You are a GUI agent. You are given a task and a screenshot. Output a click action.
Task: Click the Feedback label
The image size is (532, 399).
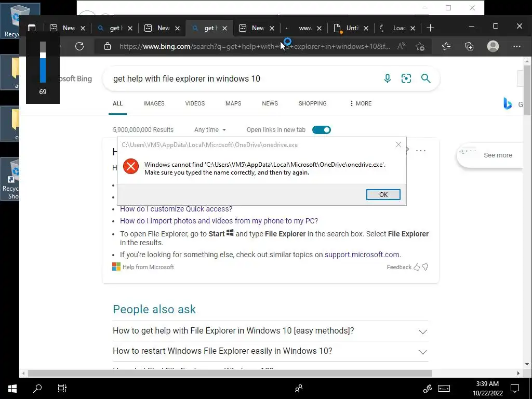coord(399,268)
